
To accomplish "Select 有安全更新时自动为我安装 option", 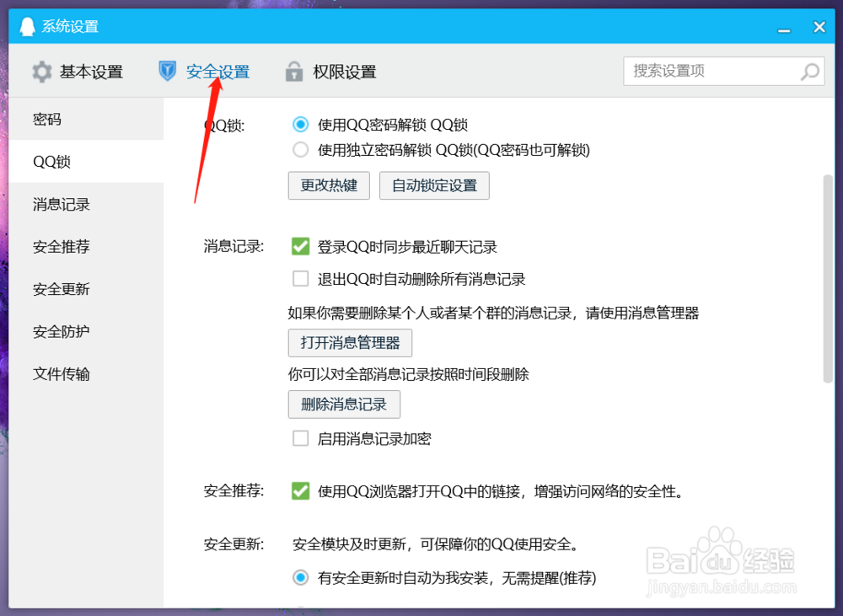I will 300,578.
